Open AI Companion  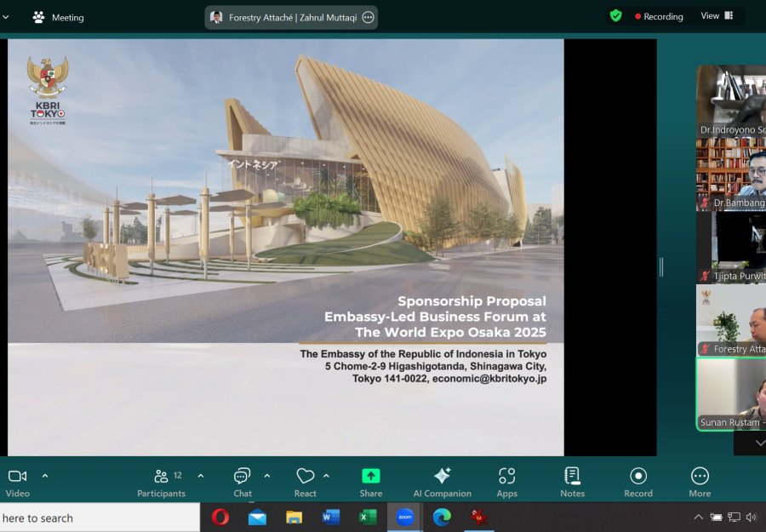click(x=442, y=482)
